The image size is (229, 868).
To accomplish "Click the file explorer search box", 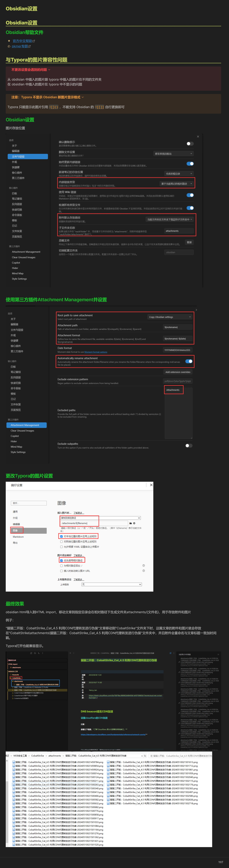I will coord(180,756).
